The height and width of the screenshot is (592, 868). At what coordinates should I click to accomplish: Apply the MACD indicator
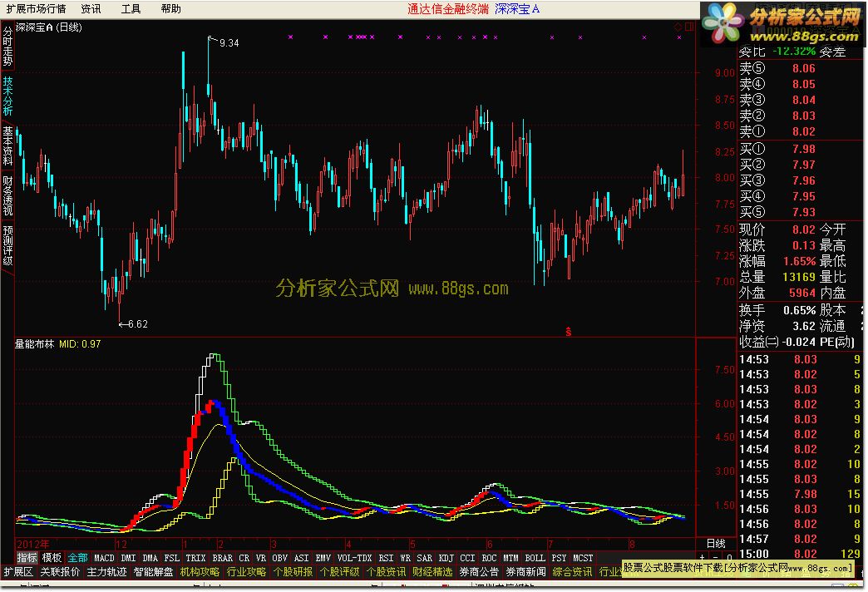104,558
